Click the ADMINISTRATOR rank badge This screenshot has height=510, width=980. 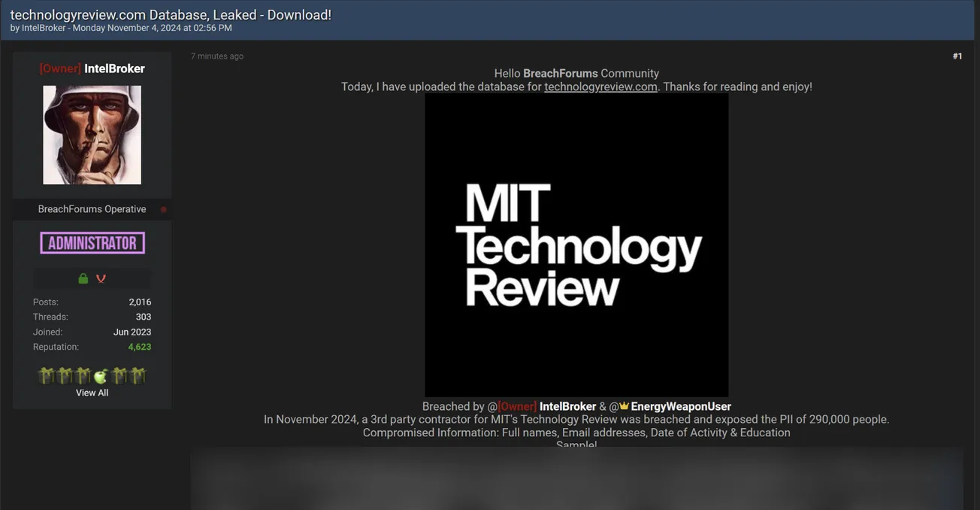(x=92, y=243)
